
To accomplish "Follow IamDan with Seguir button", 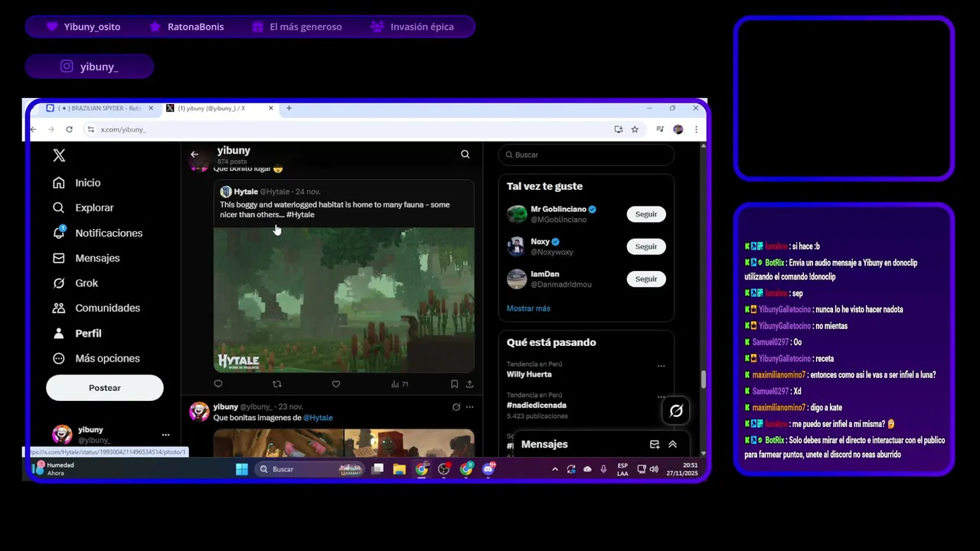I will (x=646, y=279).
